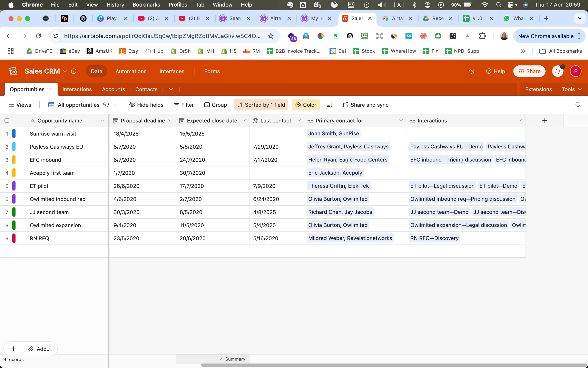Viewport: 588px width, 368px height.
Task: Reload the page
Action: click(38, 36)
